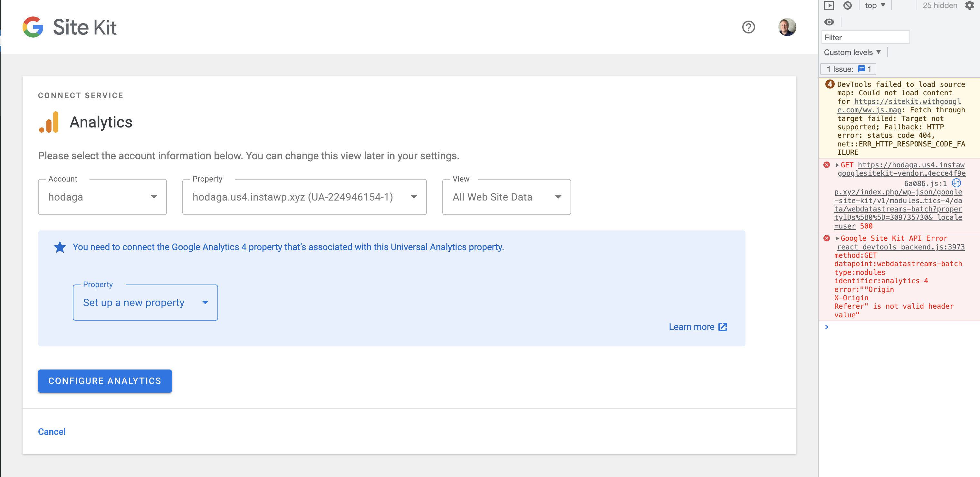The height and width of the screenshot is (477, 980).
Task: Open the GA4 Property dropdown Set up a new property
Action: (145, 303)
